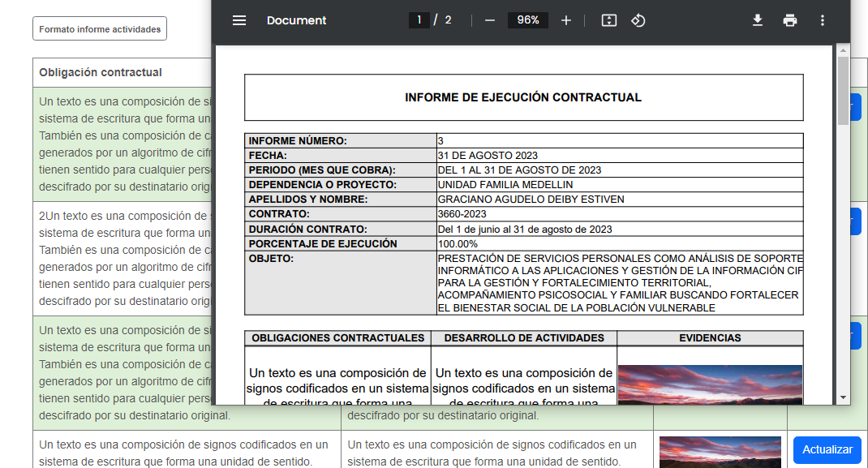This screenshot has height=468, width=868.
Task: Open the PDF viewer sidebar menu icon
Action: click(x=239, y=20)
